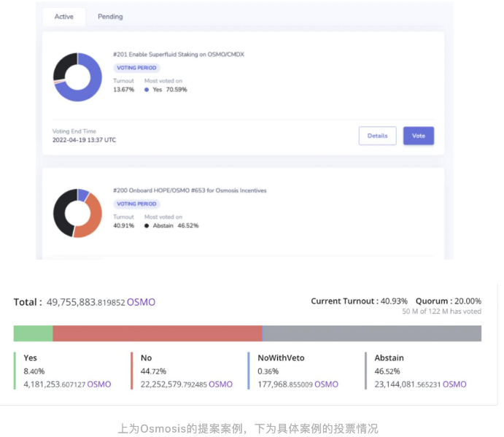Open Details for proposal #201

tap(377, 136)
